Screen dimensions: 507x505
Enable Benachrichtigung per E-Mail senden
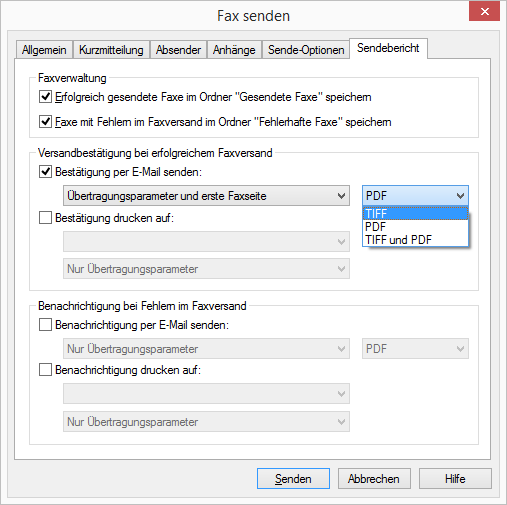pos(45,325)
